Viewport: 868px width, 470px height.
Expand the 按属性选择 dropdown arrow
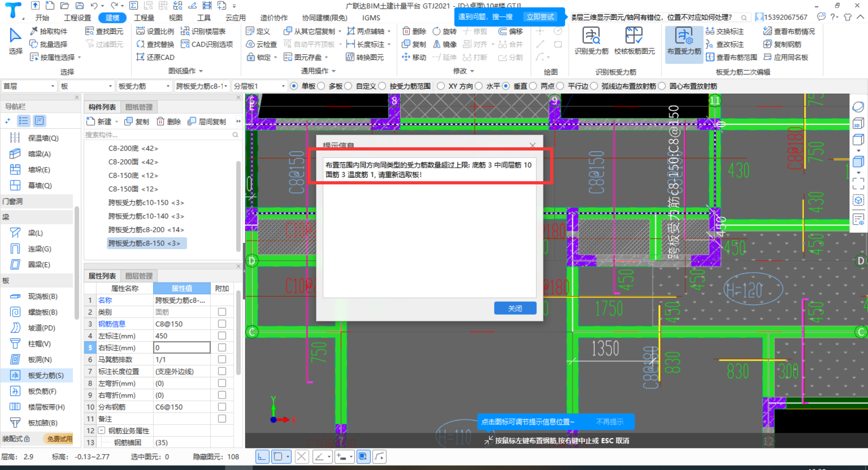[79, 57]
